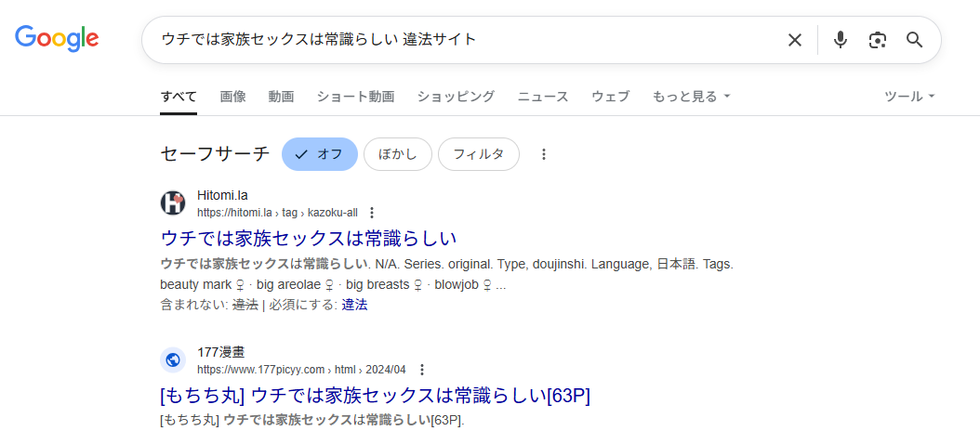Set SafeSearch to ぼかし
980x444 pixels.
tap(398, 154)
